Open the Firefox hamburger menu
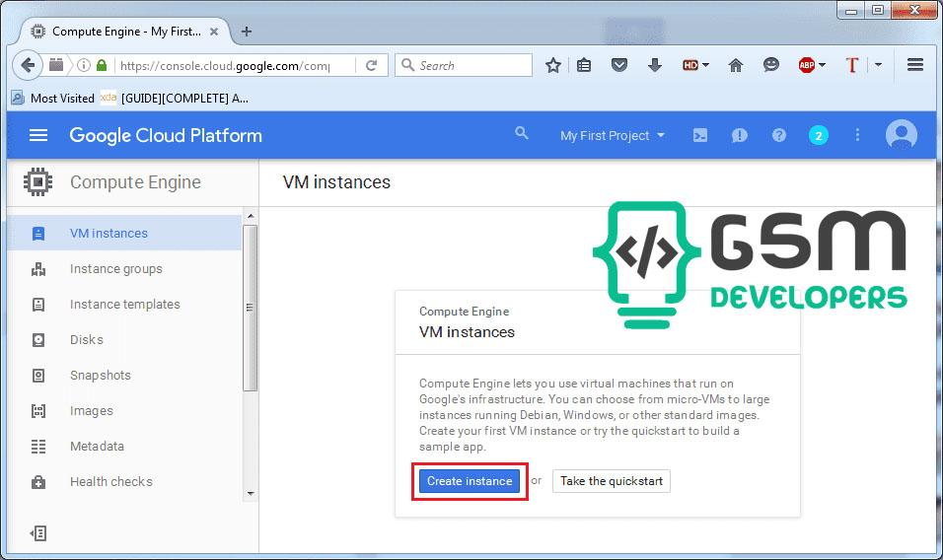 915,64
